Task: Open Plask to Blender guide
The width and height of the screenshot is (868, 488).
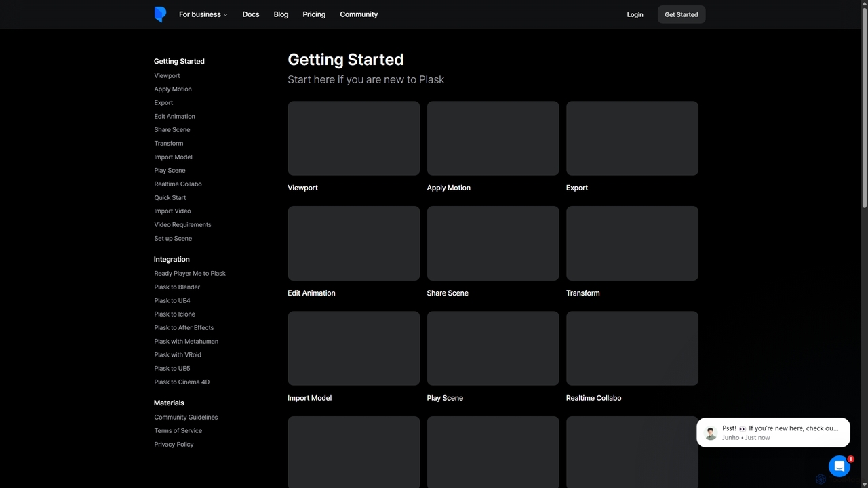Action: (x=177, y=287)
